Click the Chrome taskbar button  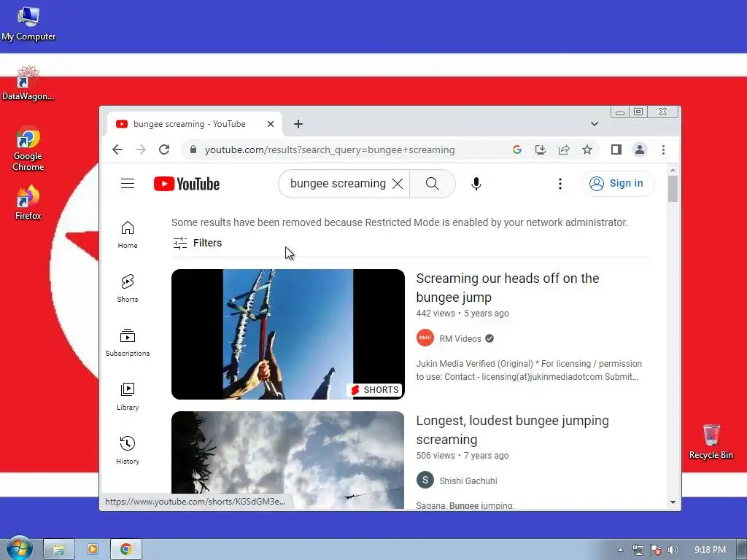(x=126, y=549)
